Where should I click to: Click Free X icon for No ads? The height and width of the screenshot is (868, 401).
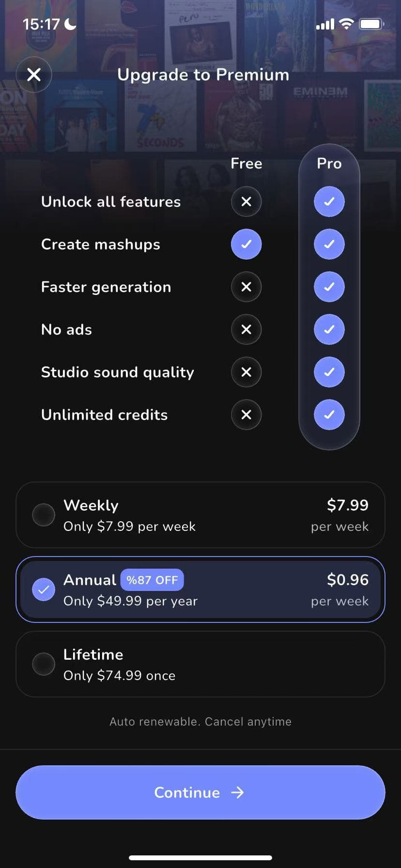click(x=246, y=329)
